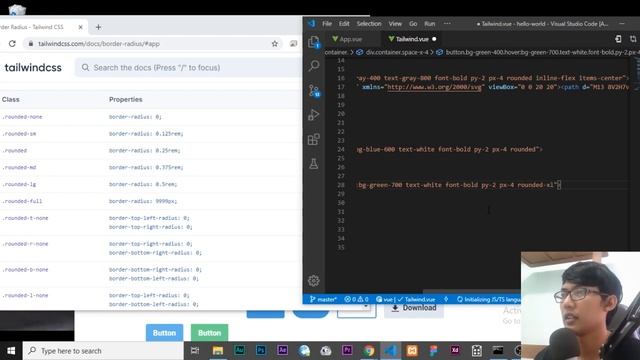640x360 pixels.
Task: Open Windows Start menu
Action: coord(11,351)
